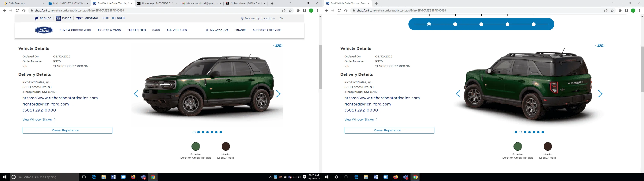Select first carousel dot in left window
Viewport: 644px width, 181px height.
(x=194, y=132)
